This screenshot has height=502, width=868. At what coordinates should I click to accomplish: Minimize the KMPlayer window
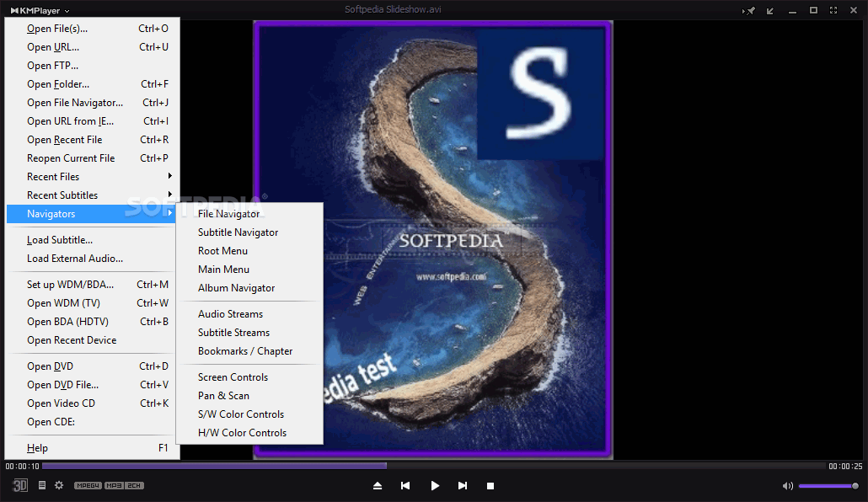(793, 11)
